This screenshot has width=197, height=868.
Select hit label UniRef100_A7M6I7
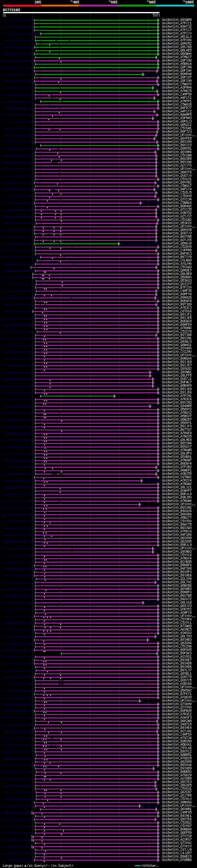point(177,57)
